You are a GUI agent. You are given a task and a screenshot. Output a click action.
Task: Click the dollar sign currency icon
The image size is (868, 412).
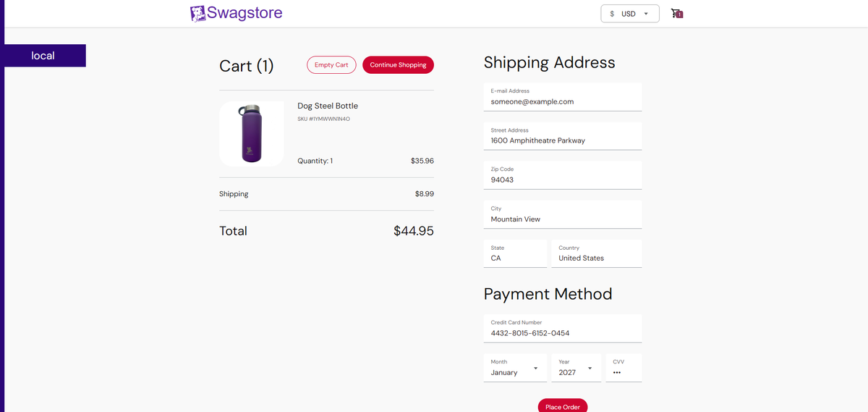pos(612,14)
